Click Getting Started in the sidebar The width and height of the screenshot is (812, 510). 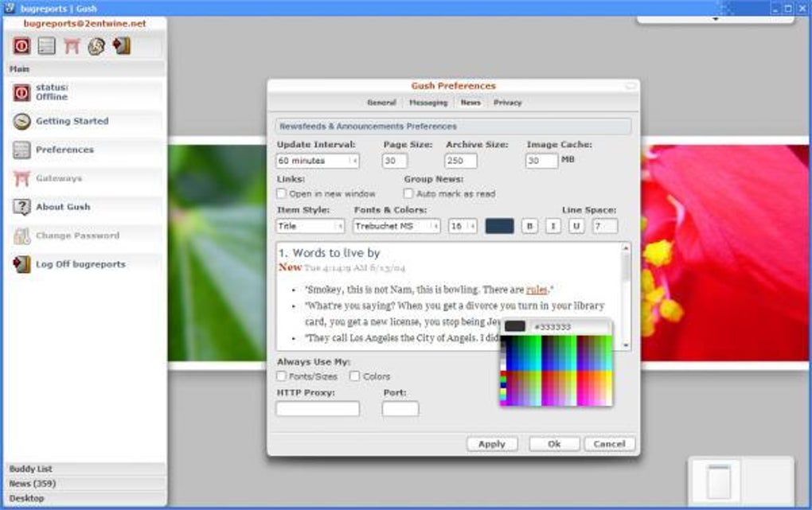pos(72,121)
